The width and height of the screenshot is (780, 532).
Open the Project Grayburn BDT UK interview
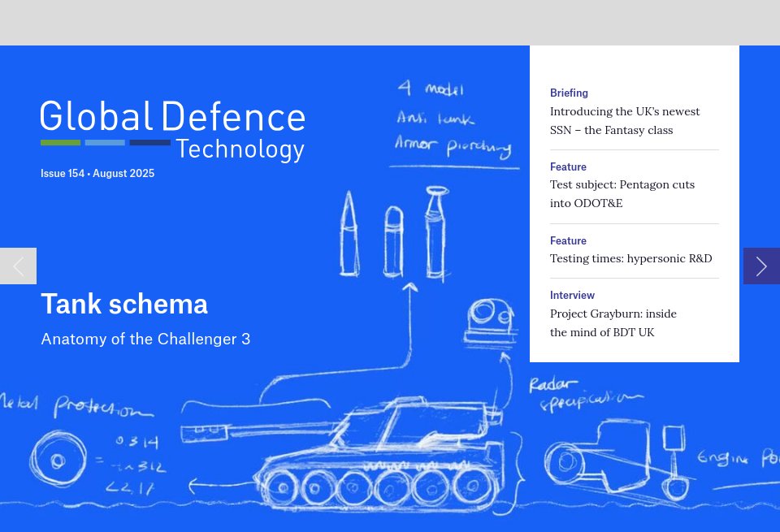click(613, 322)
